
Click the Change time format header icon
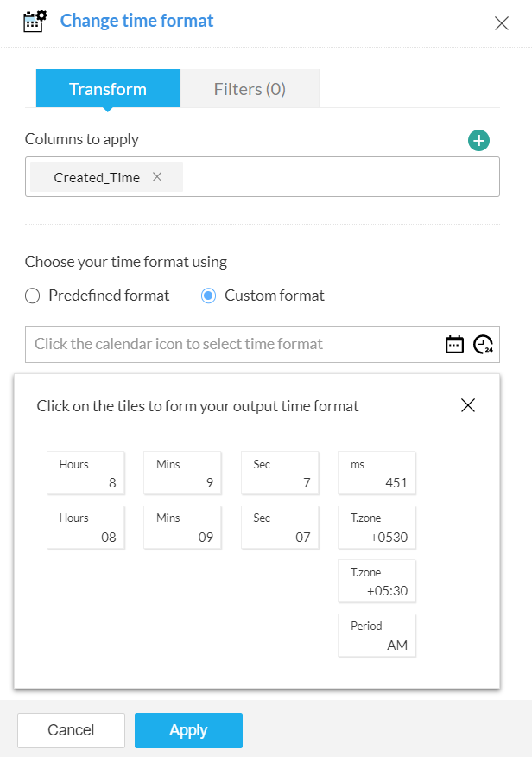[x=35, y=21]
